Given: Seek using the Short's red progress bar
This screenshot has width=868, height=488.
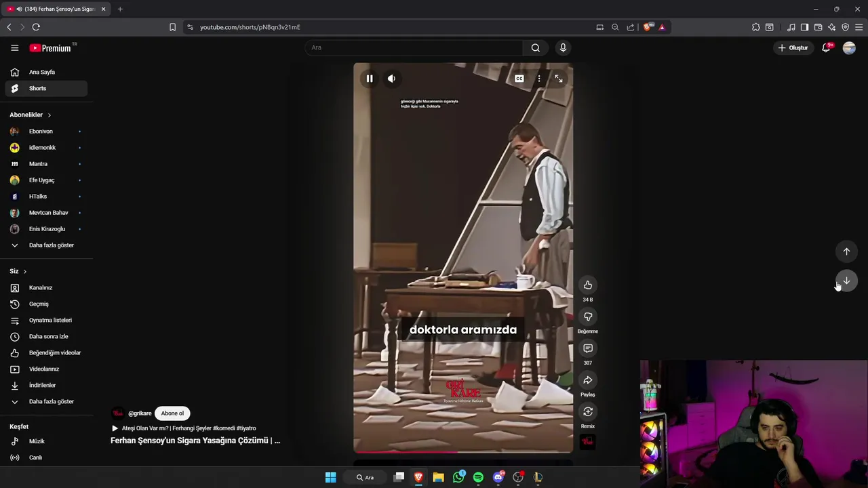Looking at the screenshot, I should point(463,451).
